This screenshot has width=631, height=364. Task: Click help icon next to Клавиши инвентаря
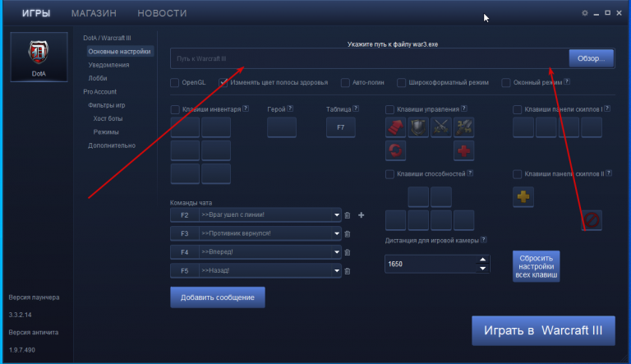[246, 108]
